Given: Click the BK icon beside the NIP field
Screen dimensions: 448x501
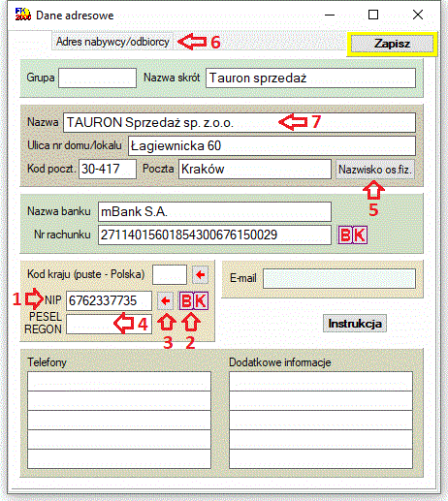Looking at the screenshot, I should click(194, 300).
